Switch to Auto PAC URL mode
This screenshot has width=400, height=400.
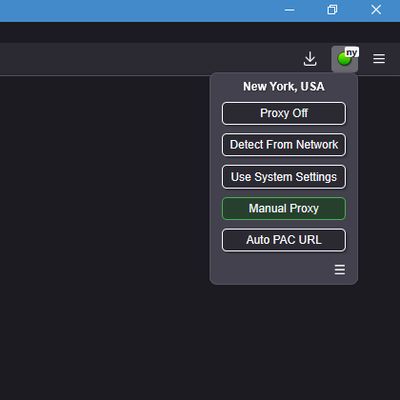click(284, 240)
